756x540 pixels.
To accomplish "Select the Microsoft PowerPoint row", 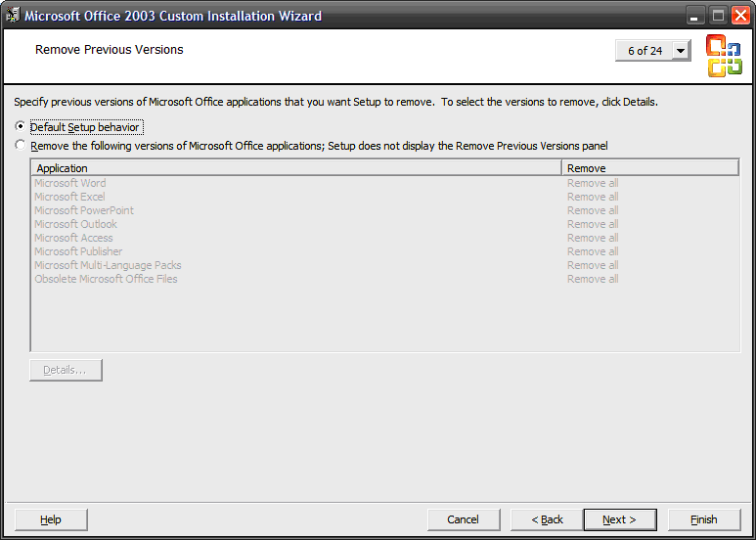I will click(x=84, y=210).
